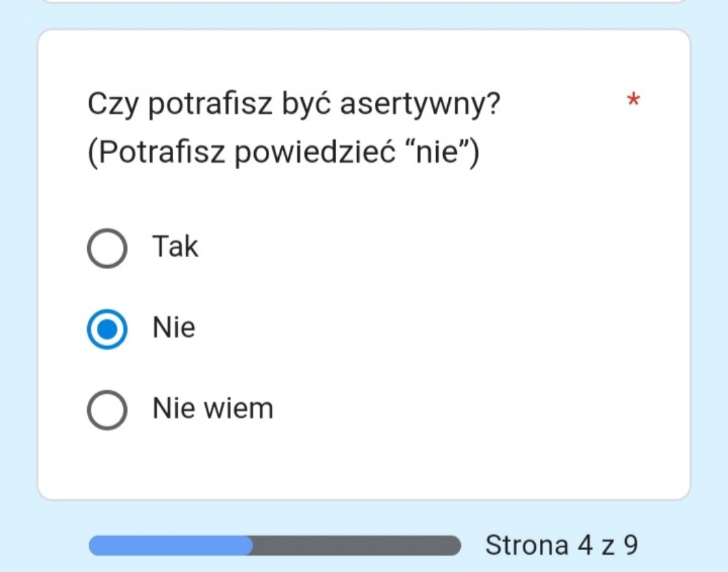Click the hint text "(Potrafisz powiedzieć "nie")"
The image size is (728, 572).
[x=283, y=152]
